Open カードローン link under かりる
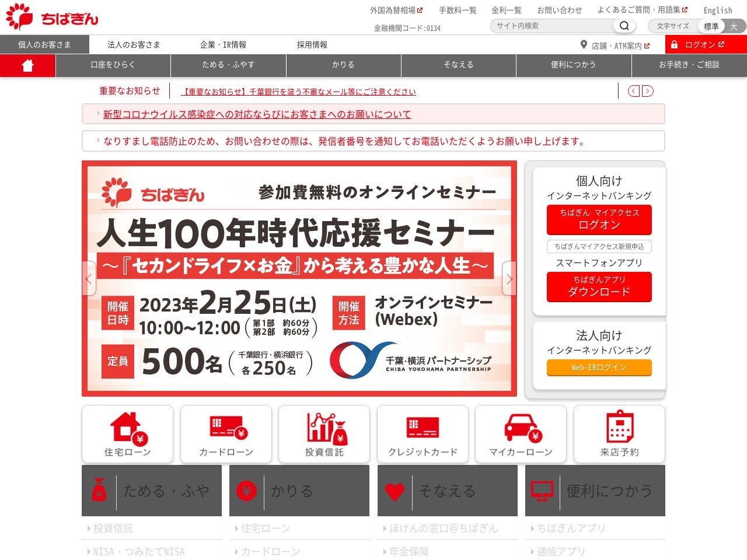The height and width of the screenshot is (560, 747). point(271,552)
